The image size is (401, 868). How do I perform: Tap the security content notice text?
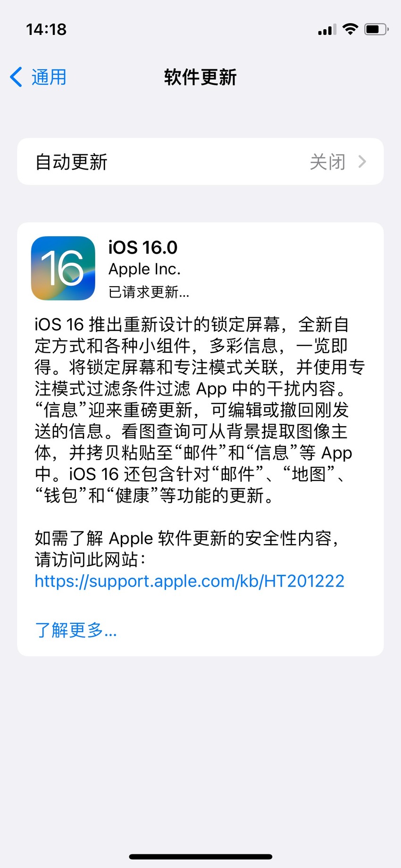187,549
